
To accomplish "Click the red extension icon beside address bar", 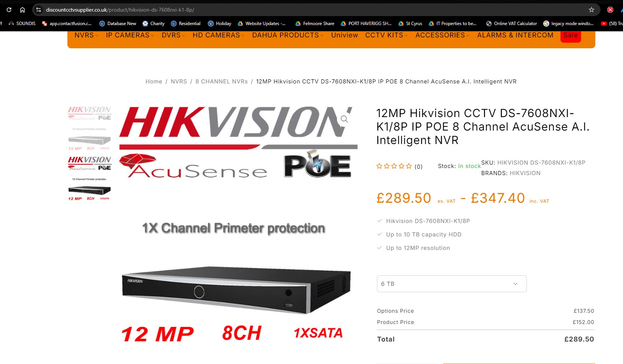I will point(610,10).
